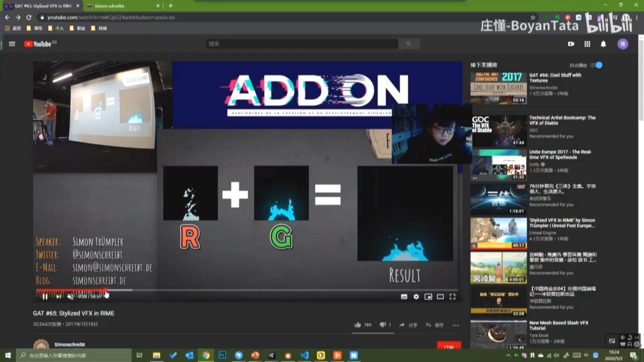
Task: Open Windows action center notifications
Action: tap(633, 355)
